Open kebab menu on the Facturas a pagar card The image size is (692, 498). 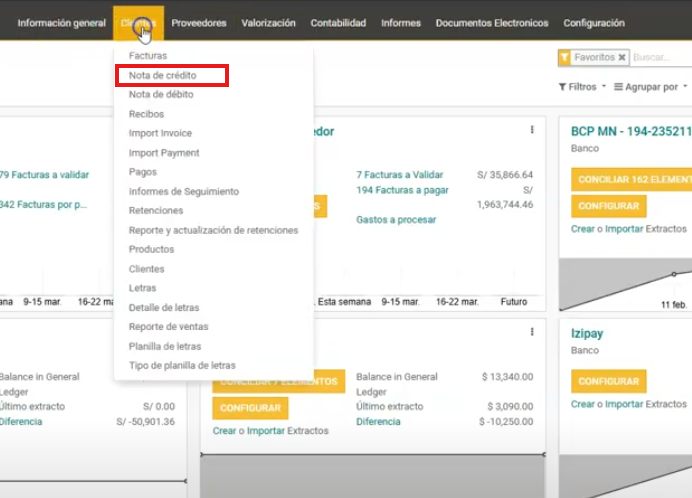[x=532, y=130]
